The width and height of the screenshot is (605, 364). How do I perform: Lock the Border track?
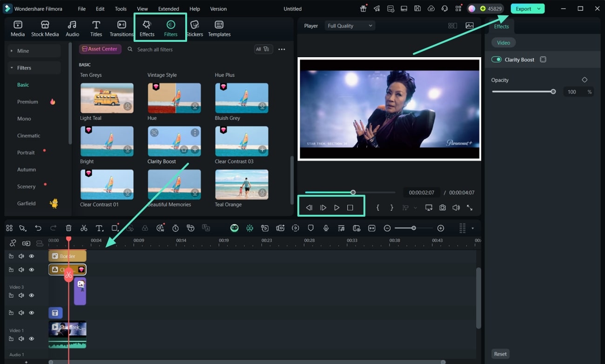pyautogui.click(x=11, y=256)
